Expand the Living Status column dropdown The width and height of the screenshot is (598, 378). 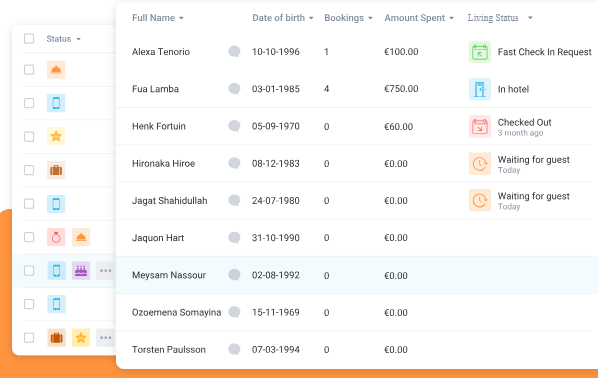(530, 18)
